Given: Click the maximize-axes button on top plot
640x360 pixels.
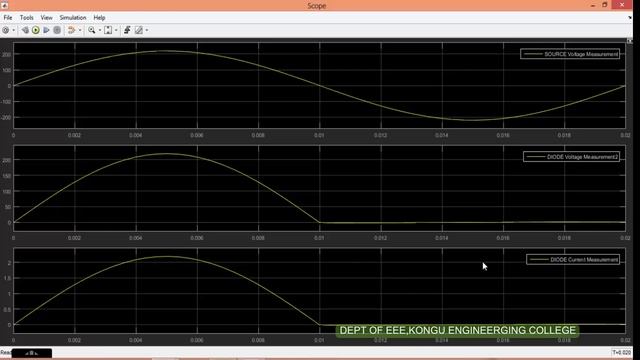Looking at the screenshot, I should pos(629,41).
